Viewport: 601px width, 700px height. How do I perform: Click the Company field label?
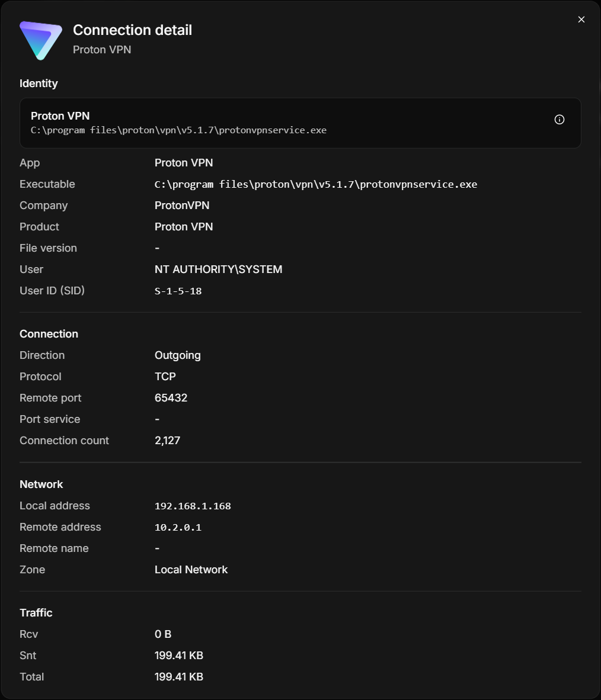click(x=43, y=205)
